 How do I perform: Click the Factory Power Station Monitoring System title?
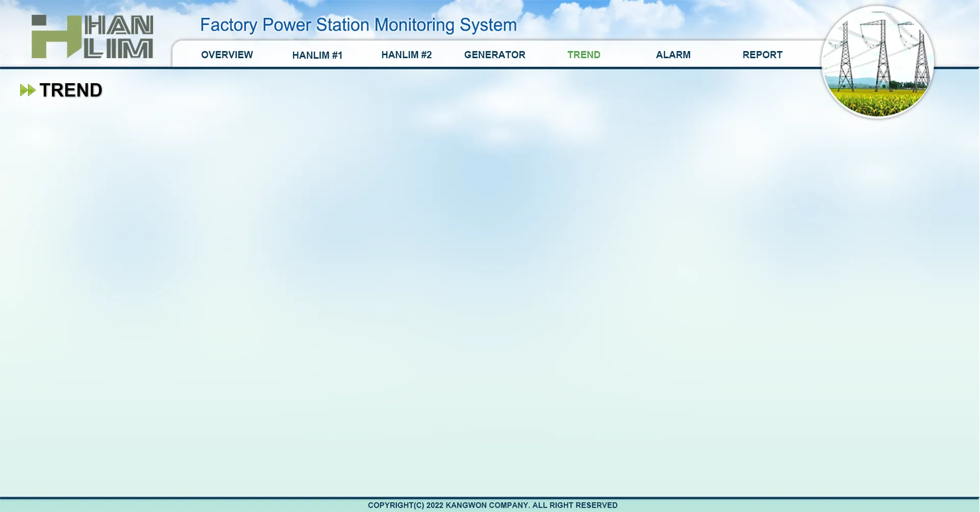[358, 25]
